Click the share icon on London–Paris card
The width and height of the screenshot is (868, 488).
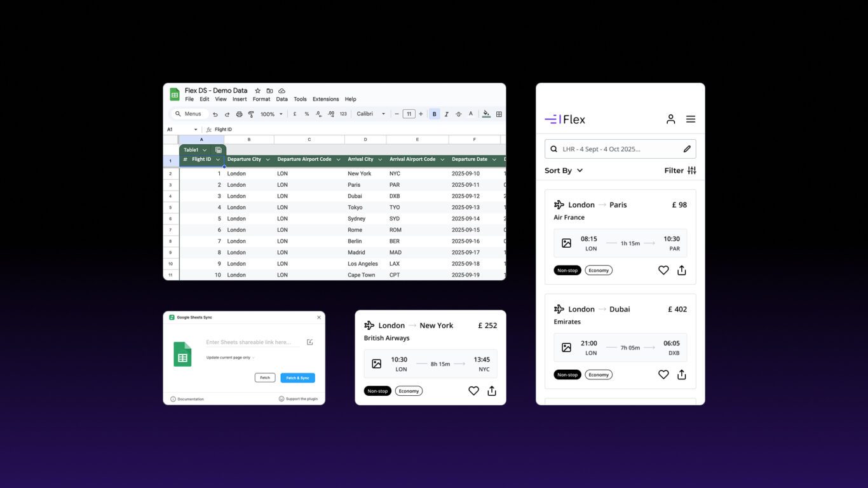click(681, 270)
